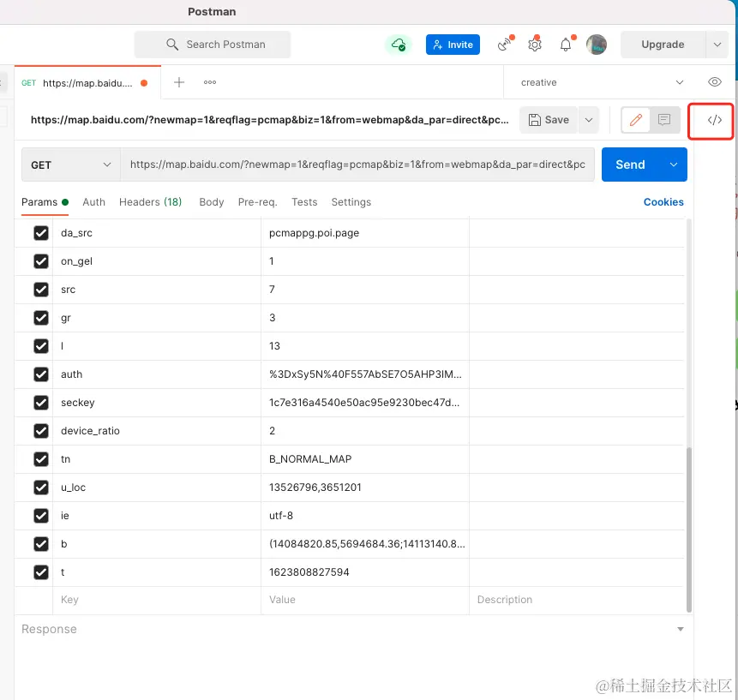The width and height of the screenshot is (738, 700).
Task: Switch to the Auth tab
Action: click(93, 202)
